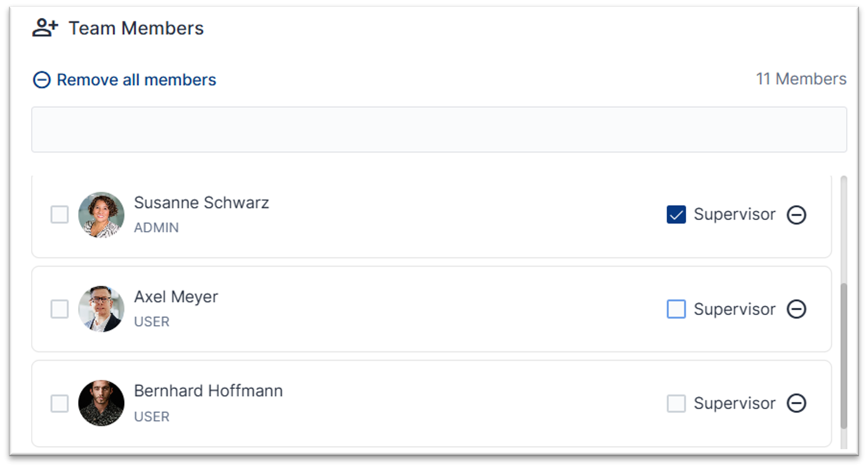Screen dimensions: 868x468
Task: Remove Axel Meyer using his minus icon
Action: (797, 309)
